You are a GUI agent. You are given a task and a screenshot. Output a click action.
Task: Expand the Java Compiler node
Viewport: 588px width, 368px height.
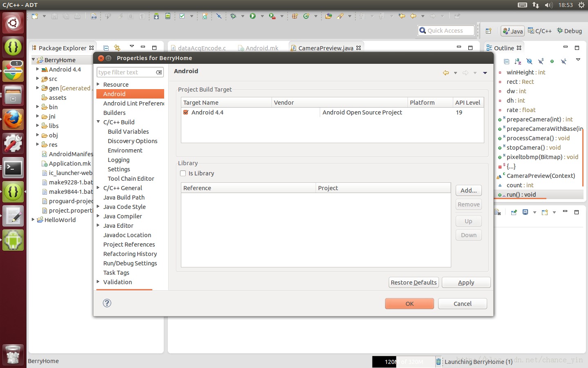pos(98,216)
